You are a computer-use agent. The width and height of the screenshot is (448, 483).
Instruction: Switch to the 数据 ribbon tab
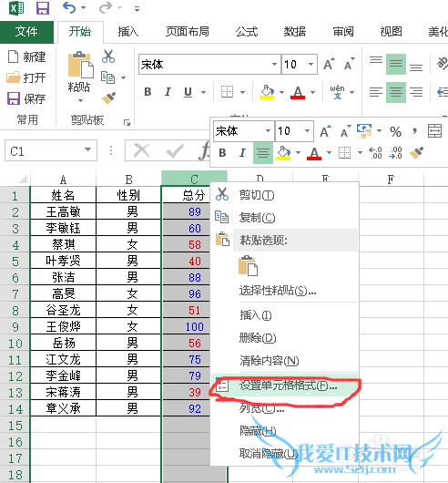click(x=295, y=32)
